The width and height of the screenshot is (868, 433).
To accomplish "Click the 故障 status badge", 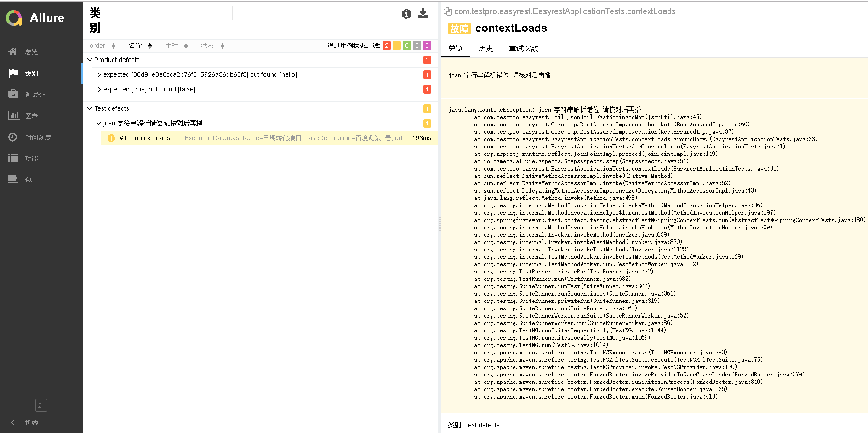I will click(x=459, y=28).
